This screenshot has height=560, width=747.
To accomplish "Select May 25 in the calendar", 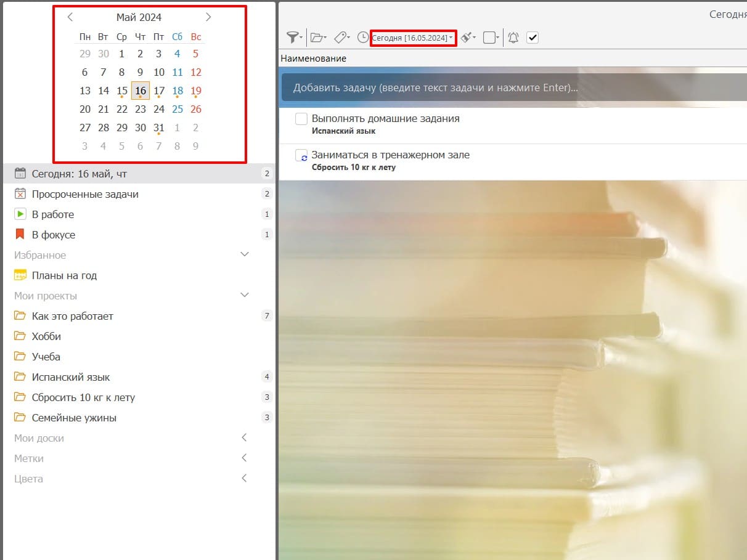I will (178, 109).
